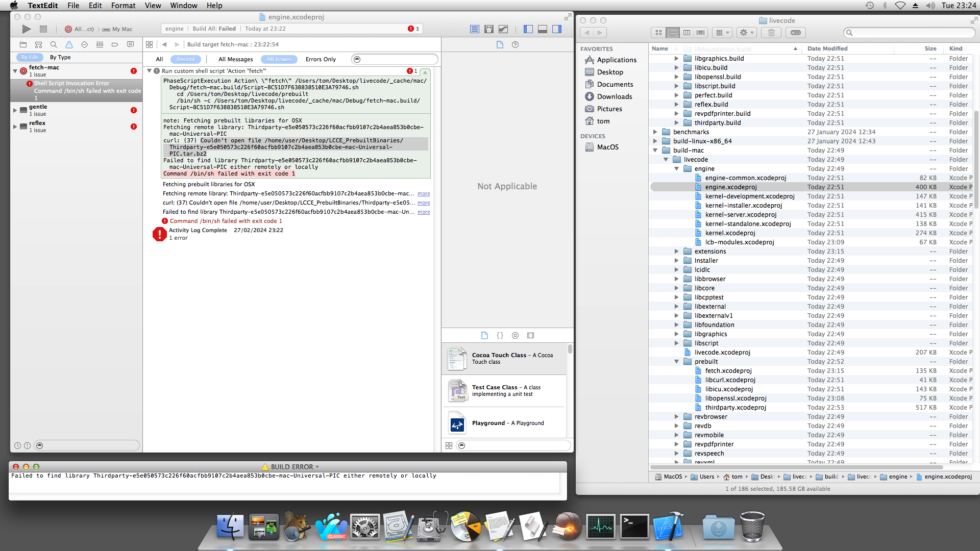Click 'more' link for Fetching remote library

[424, 194]
